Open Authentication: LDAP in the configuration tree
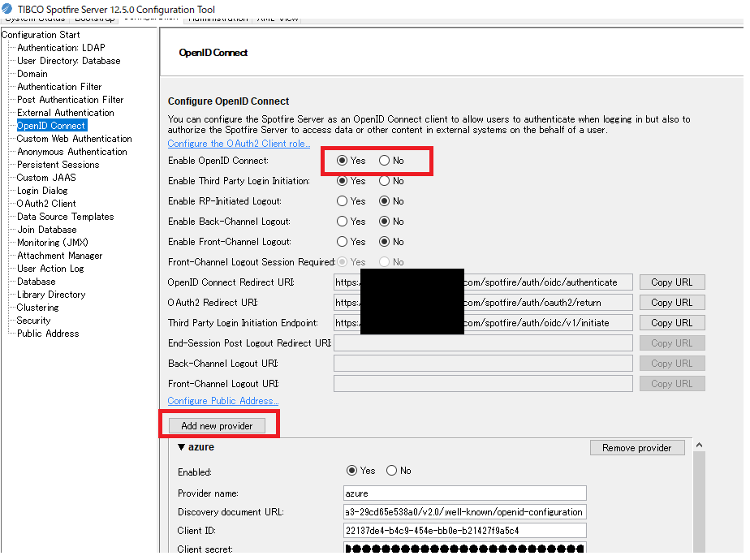750x560 pixels. 61,48
